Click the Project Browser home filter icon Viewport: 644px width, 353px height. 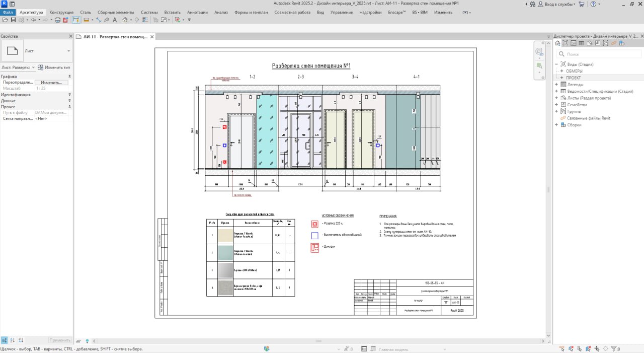point(557,43)
